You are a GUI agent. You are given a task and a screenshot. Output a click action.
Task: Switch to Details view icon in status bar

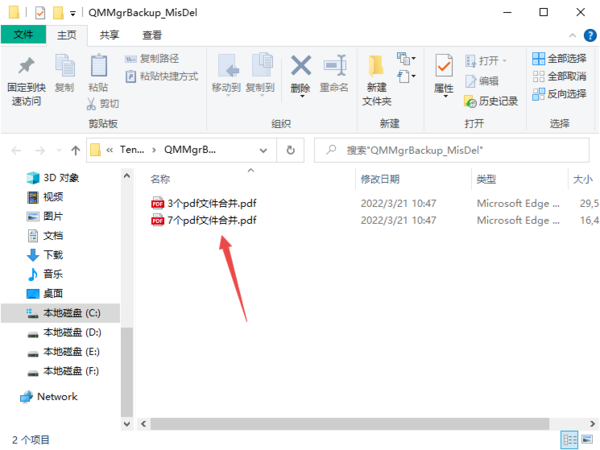(569, 440)
